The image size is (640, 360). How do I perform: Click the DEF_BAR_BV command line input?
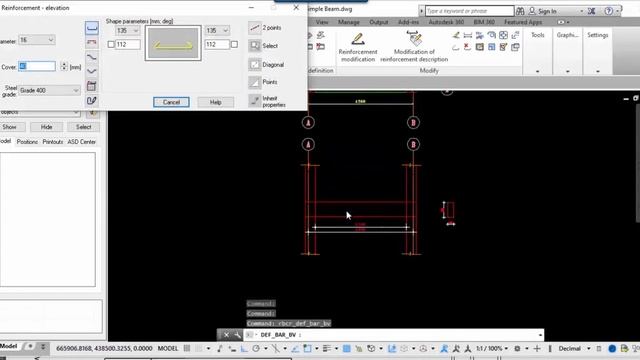point(394,335)
